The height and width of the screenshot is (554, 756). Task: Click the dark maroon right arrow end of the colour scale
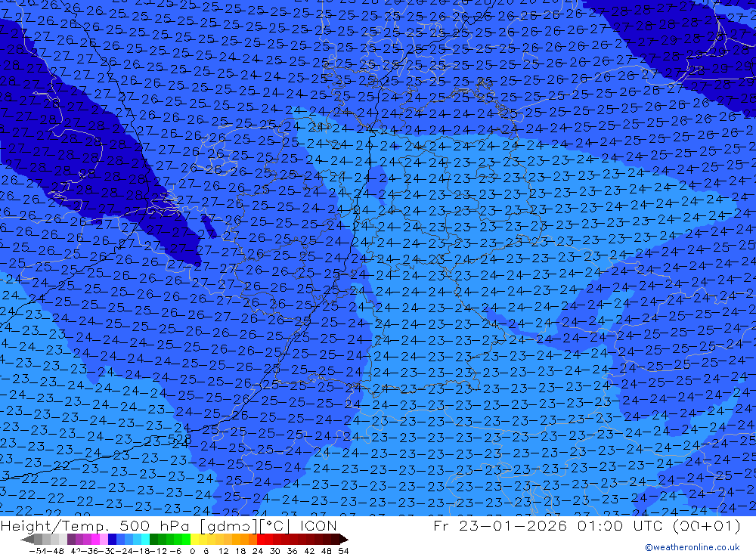(x=344, y=539)
